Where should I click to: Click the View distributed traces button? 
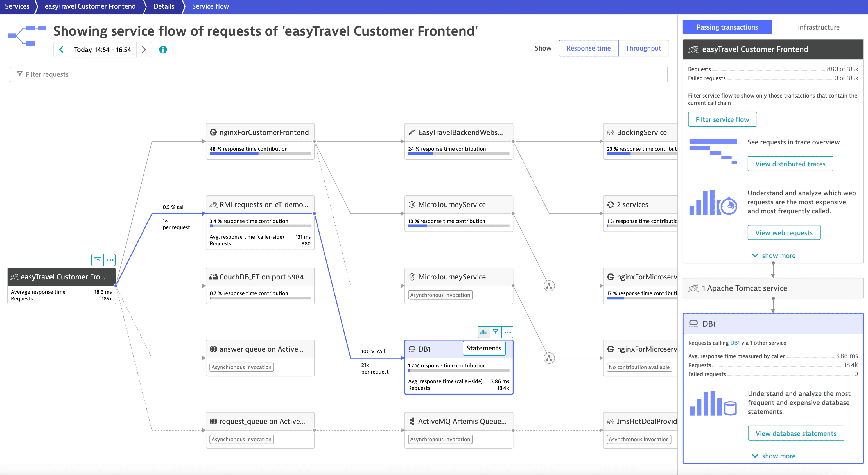(790, 164)
